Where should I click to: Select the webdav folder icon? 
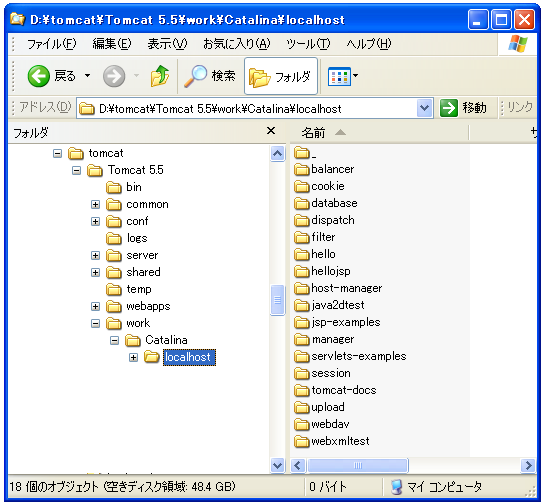click(301, 424)
